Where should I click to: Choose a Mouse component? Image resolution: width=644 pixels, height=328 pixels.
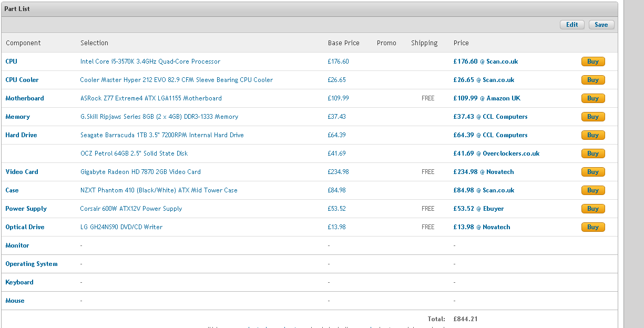pyautogui.click(x=15, y=301)
